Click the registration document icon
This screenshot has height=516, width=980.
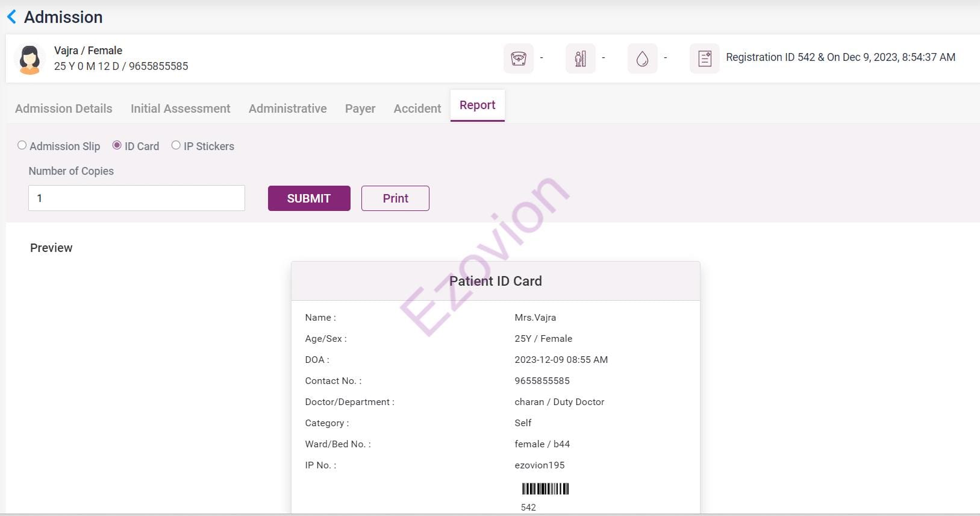[704, 58]
